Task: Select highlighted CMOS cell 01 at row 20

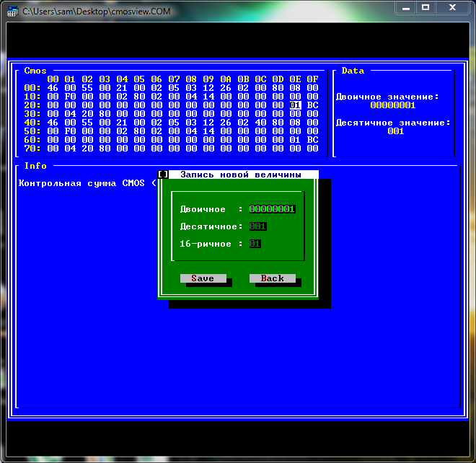Action: point(295,105)
